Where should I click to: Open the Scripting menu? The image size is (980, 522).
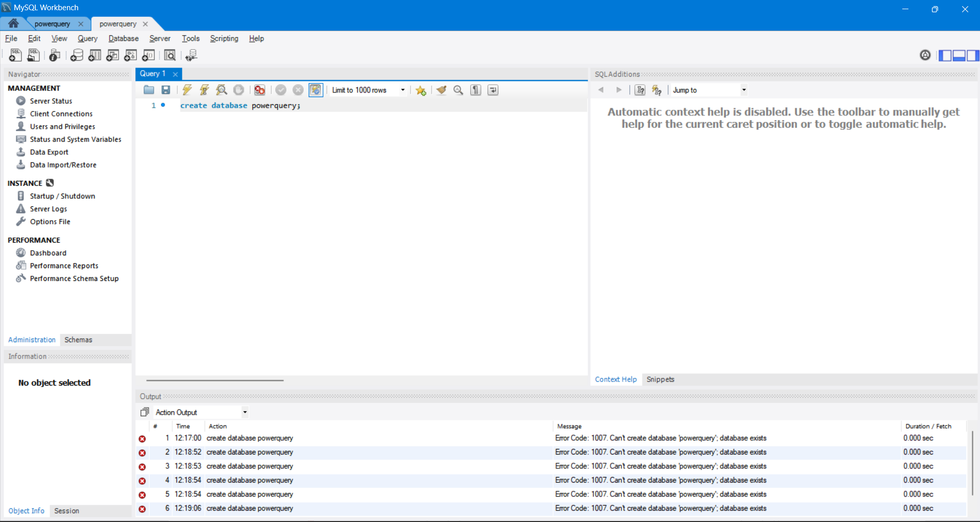click(x=224, y=38)
